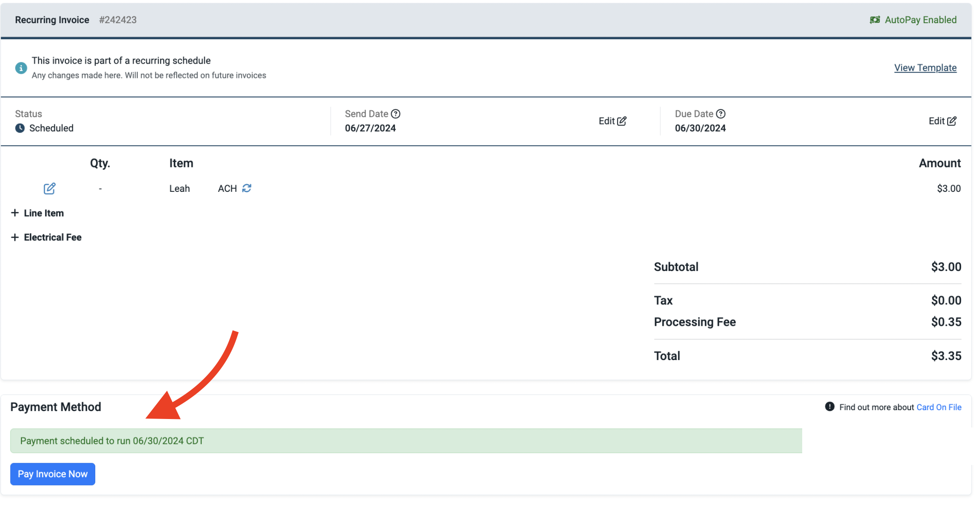Click the AutoPay Enabled money icon
This screenshot has width=980, height=505.
(875, 20)
